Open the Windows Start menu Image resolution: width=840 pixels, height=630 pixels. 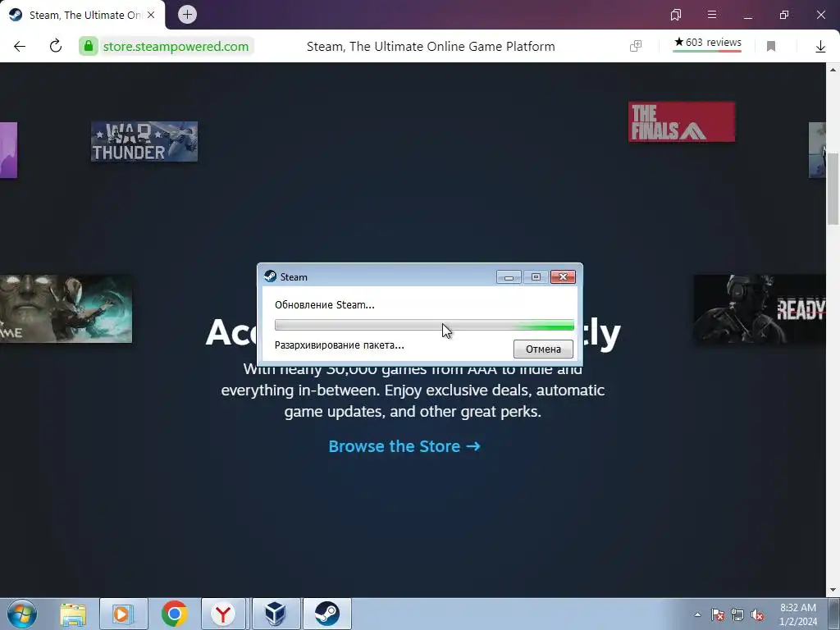[x=22, y=614]
